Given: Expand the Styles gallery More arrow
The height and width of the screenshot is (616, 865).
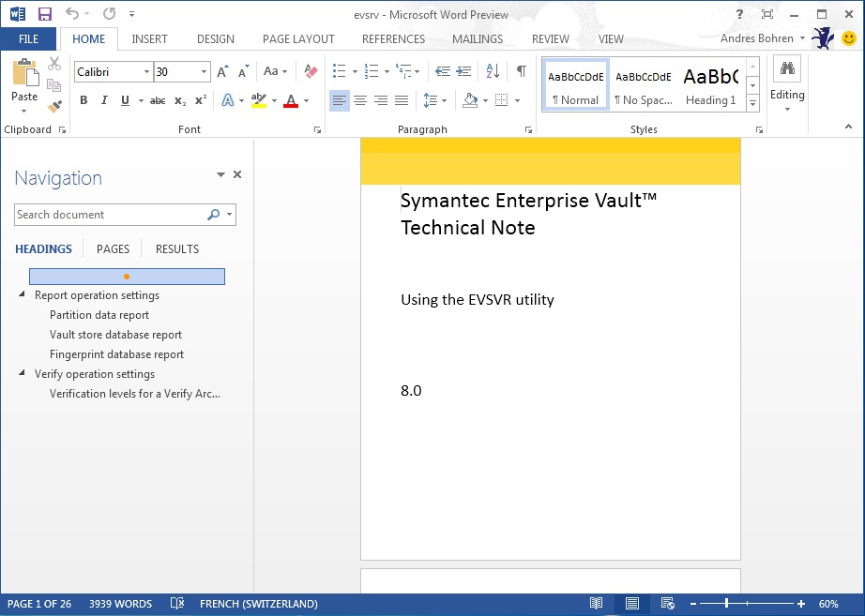Looking at the screenshot, I should 753,102.
